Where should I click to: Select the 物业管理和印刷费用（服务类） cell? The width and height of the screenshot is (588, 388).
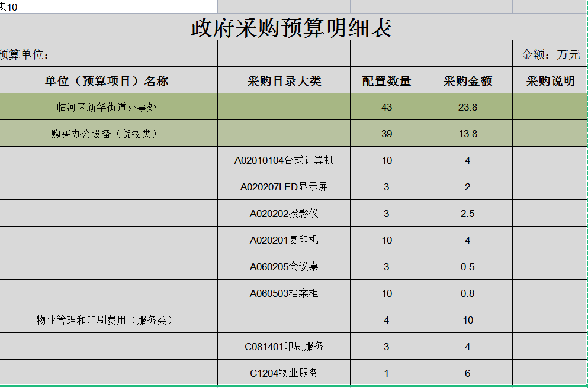[x=108, y=319]
